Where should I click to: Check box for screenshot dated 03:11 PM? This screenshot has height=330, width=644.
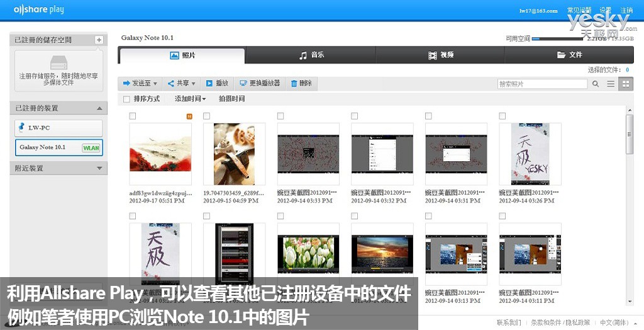point(502,216)
